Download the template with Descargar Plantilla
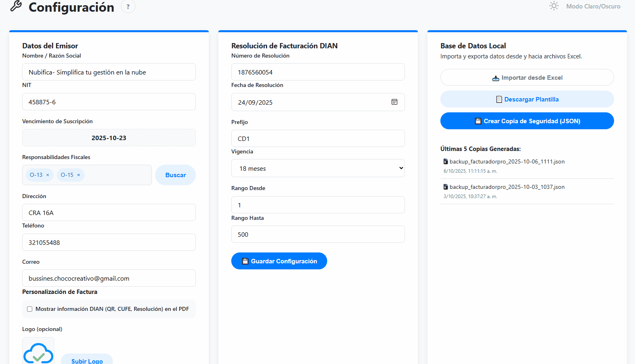This screenshot has height=364, width=635. [527, 99]
